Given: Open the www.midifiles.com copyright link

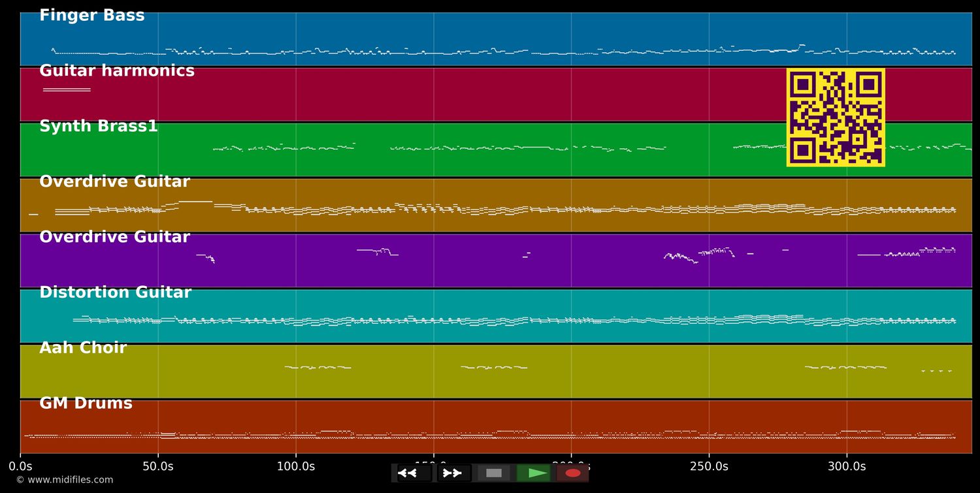Looking at the screenshot, I should (64, 480).
